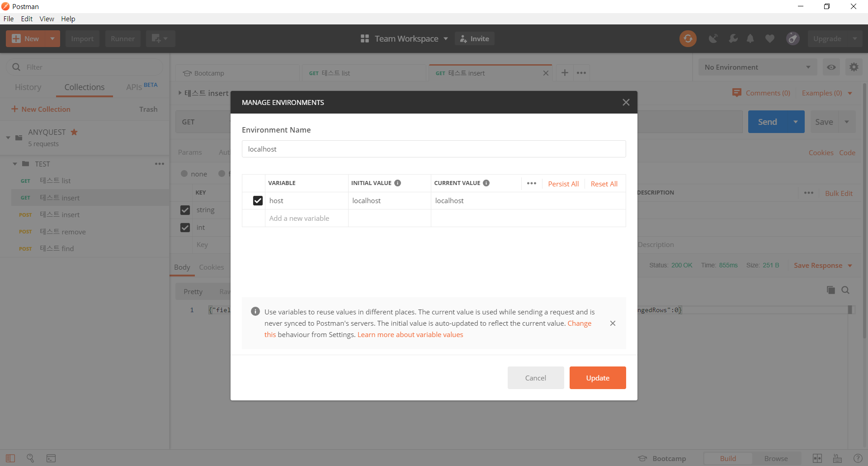Open tab options ellipsis

tap(581, 72)
